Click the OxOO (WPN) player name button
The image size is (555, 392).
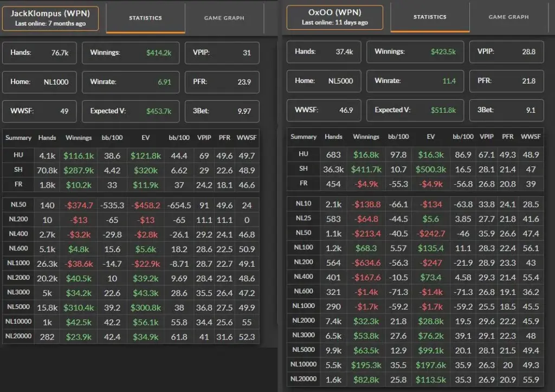click(335, 17)
